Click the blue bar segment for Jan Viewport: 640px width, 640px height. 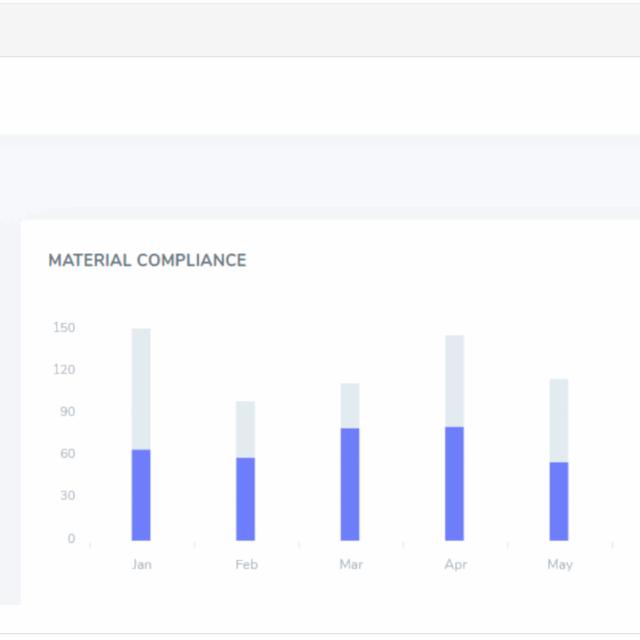tap(141, 495)
